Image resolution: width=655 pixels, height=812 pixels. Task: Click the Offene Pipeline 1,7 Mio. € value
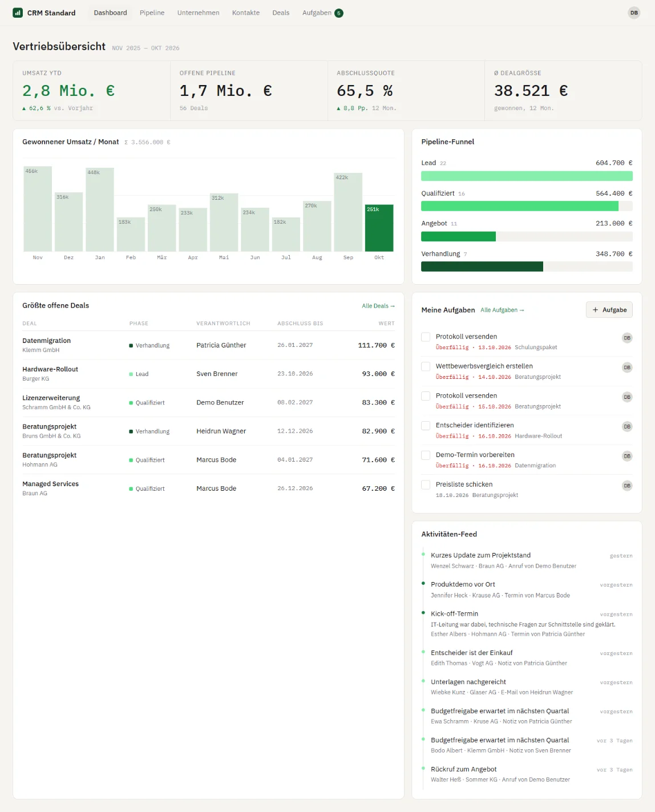(x=226, y=91)
